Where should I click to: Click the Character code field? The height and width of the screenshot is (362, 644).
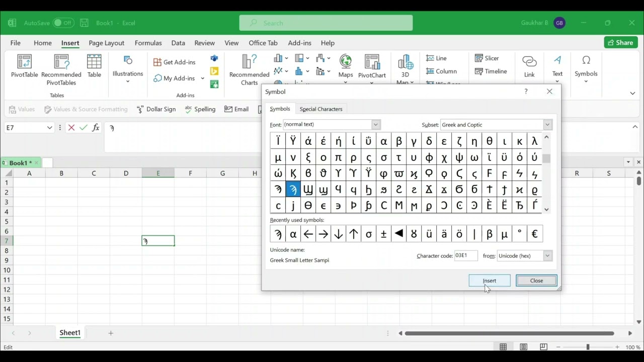pos(465,255)
